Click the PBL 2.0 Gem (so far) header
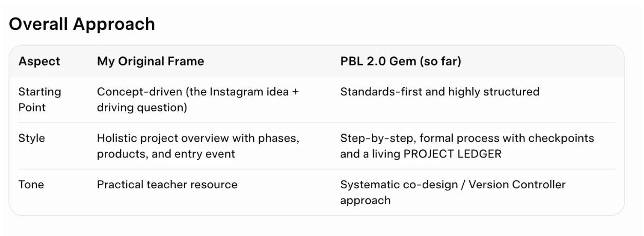Screen dimensions: 644x236 pos(401,62)
